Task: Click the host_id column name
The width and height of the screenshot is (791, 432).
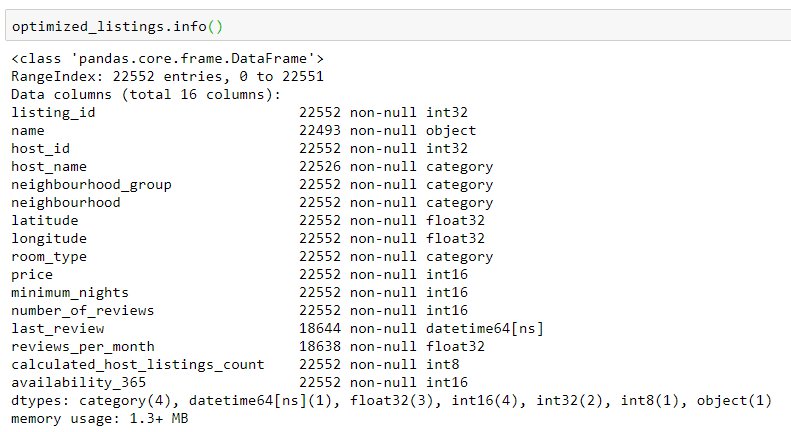Action: [x=40, y=148]
